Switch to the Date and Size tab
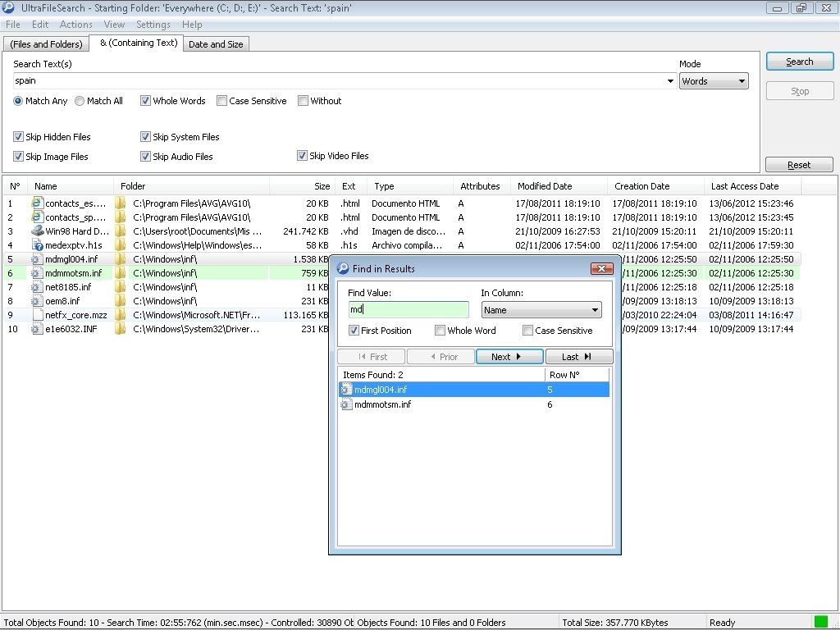840x630 pixels. click(x=216, y=44)
